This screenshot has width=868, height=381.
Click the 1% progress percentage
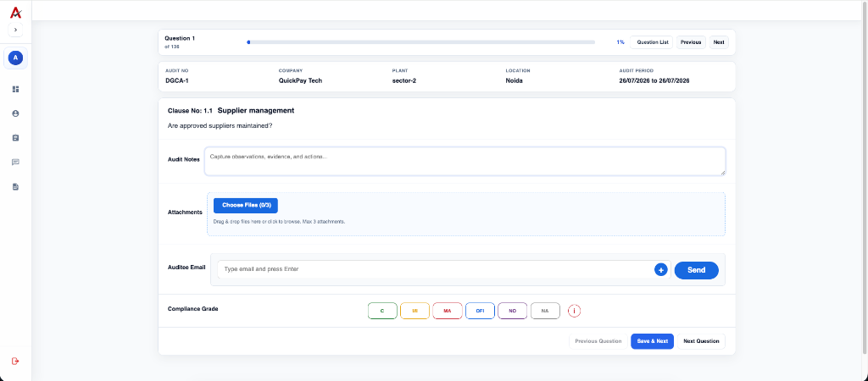(620, 42)
